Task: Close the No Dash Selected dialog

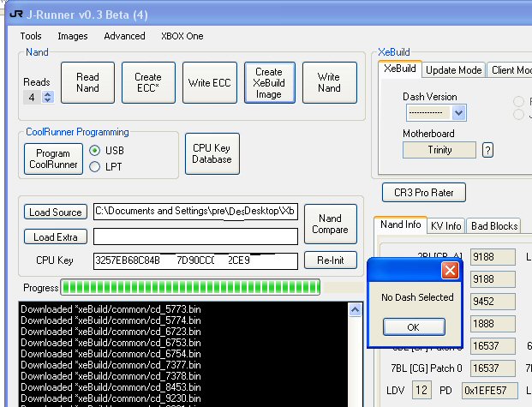Action: click(449, 272)
